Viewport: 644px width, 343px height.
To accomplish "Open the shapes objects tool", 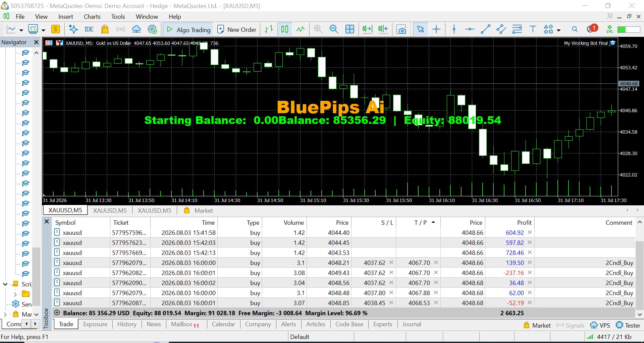I will (548, 29).
